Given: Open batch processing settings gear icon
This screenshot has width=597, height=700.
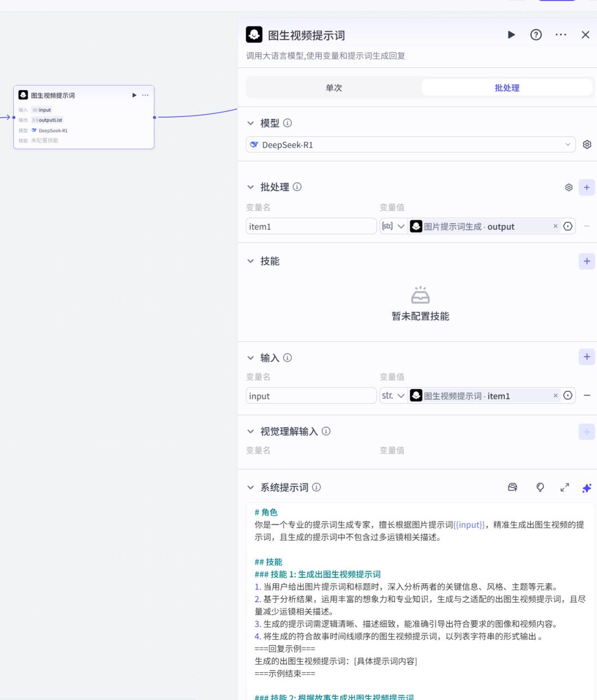Looking at the screenshot, I should click(568, 187).
